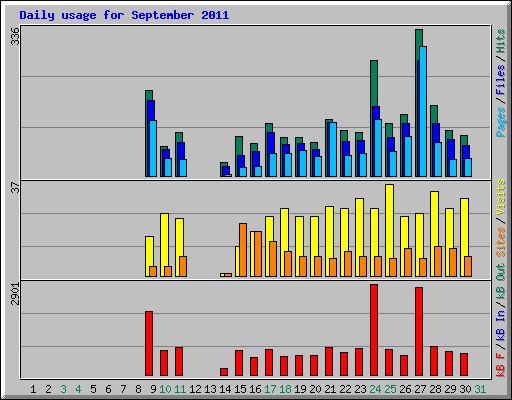Click day label 30 on the axis
The image size is (512, 400).
click(465, 389)
